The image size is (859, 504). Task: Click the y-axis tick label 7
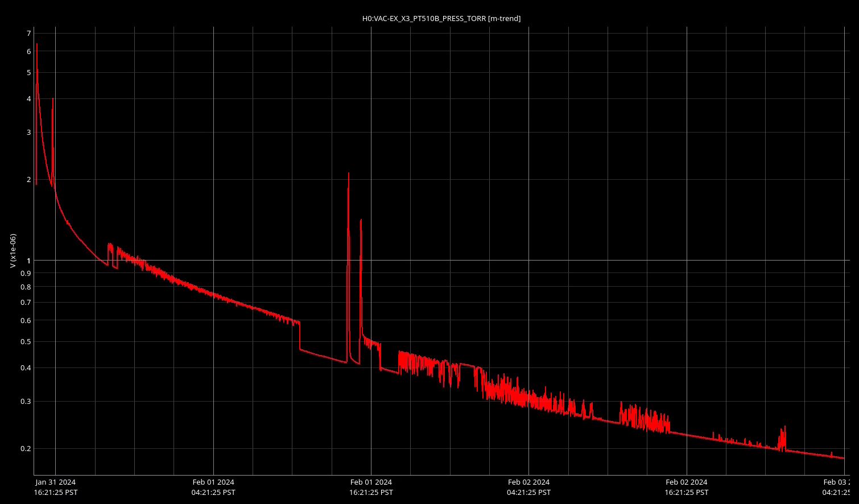[28, 34]
